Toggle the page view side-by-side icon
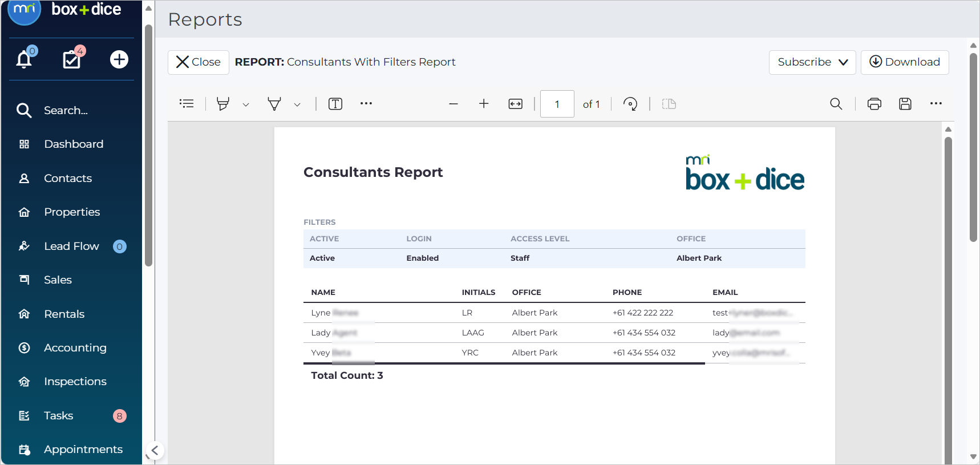This screenshot has height=465, width=980. point(669,104)
